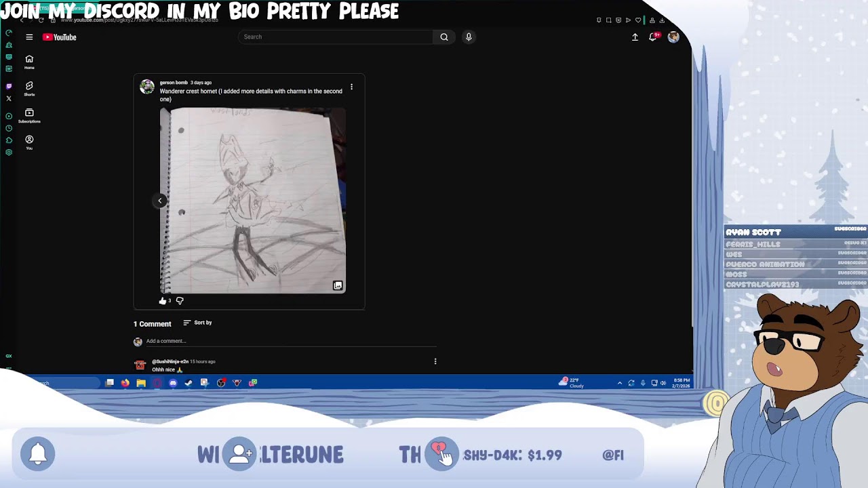Open the multi-image gallery icon on drawing
868x488 pixels.
click(338, 286)
